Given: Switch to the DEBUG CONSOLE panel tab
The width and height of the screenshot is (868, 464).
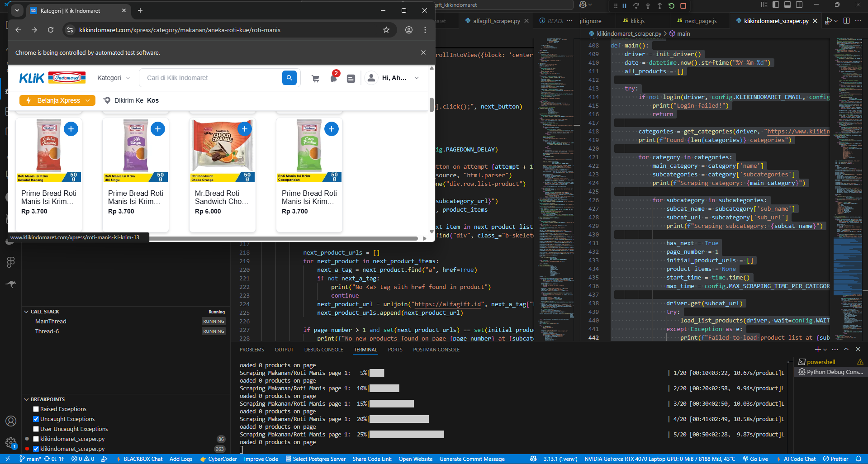Looking at the screenshot, I should pyautogui.click(x=323, y=350).
